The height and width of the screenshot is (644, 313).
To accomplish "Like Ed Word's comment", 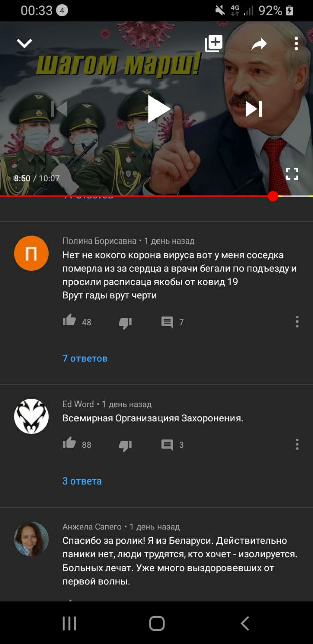I will point(69,443).
